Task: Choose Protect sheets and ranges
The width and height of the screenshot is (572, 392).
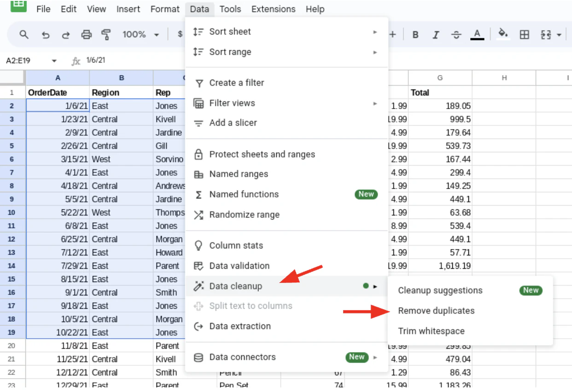Action: coord(286,154)
